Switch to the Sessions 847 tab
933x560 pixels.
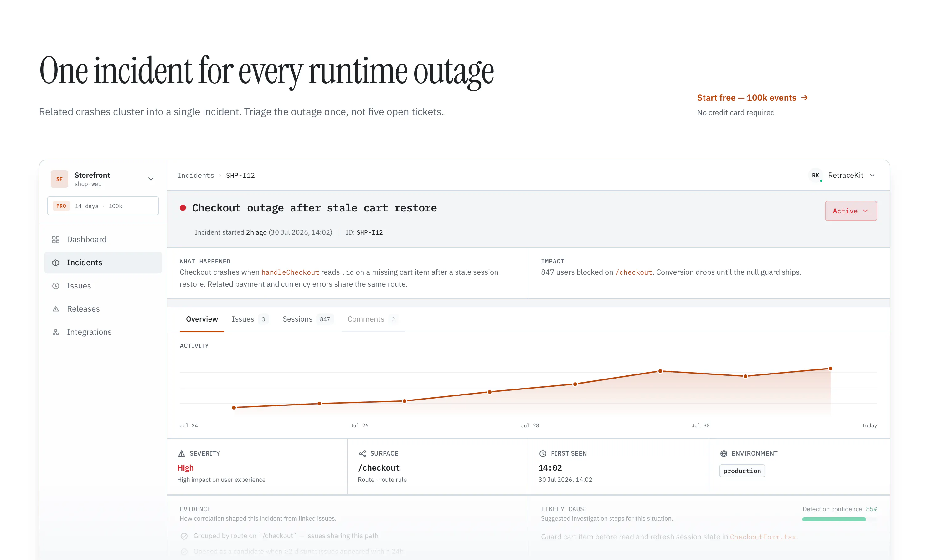click(x=308, y=319)
